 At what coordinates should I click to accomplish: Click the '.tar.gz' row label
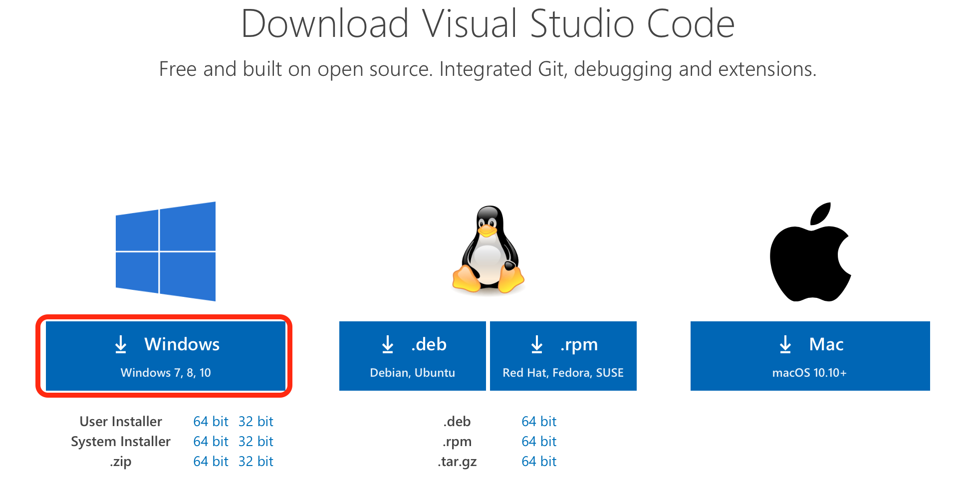[457, 462]
